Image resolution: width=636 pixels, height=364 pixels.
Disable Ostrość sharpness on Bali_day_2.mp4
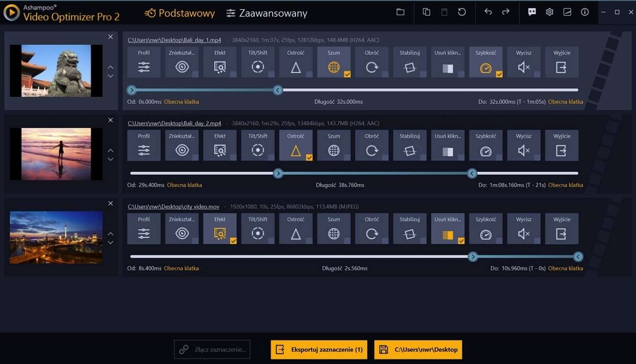tap(309, 158)
